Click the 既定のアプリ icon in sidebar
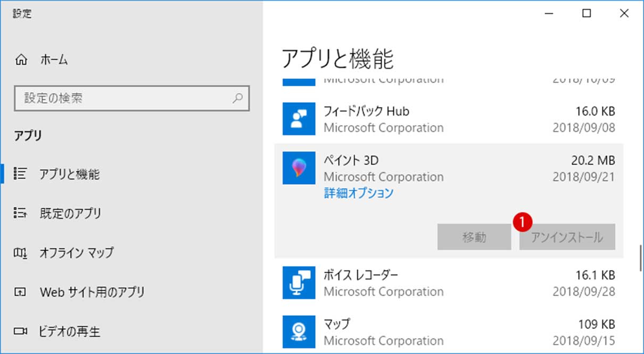 click(21, 213)
